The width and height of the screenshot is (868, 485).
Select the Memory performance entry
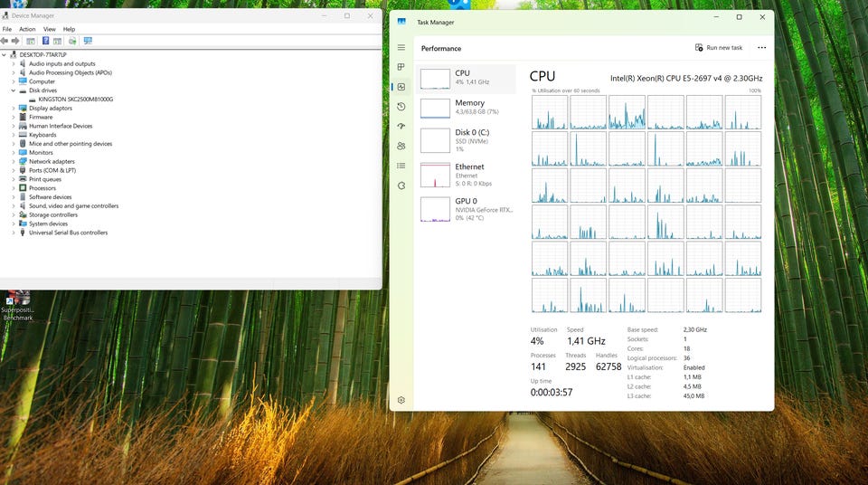click(x=467, y=108)
